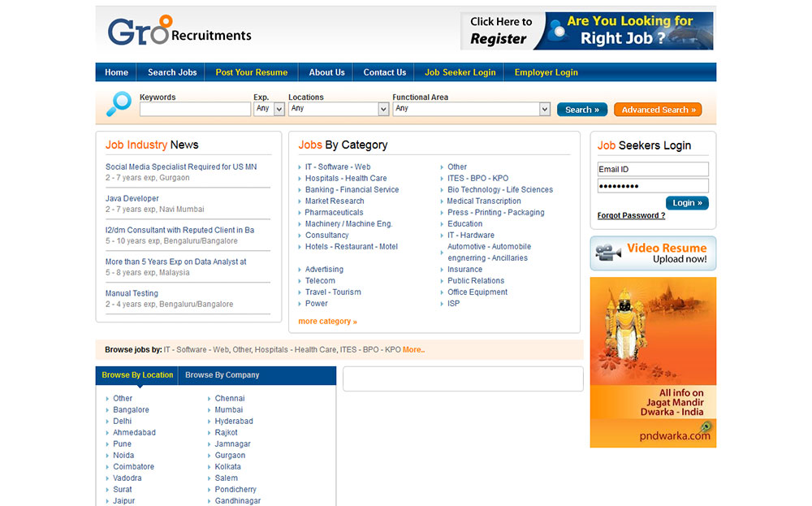This screenshot has width=812, height=506.
Task: Open the Java Developer job news
Action: click(132, 198)
